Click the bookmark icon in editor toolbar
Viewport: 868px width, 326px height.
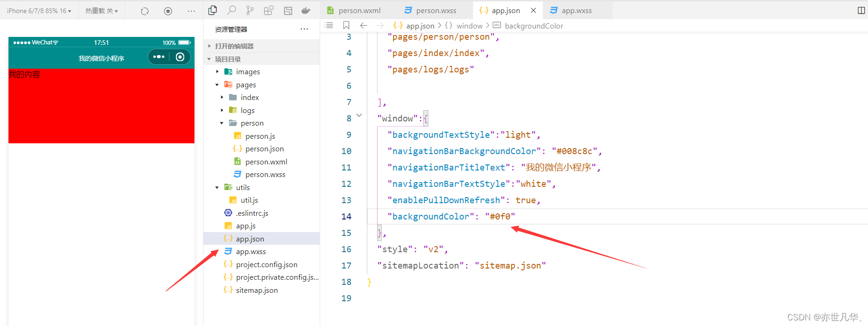coord(346,25)
